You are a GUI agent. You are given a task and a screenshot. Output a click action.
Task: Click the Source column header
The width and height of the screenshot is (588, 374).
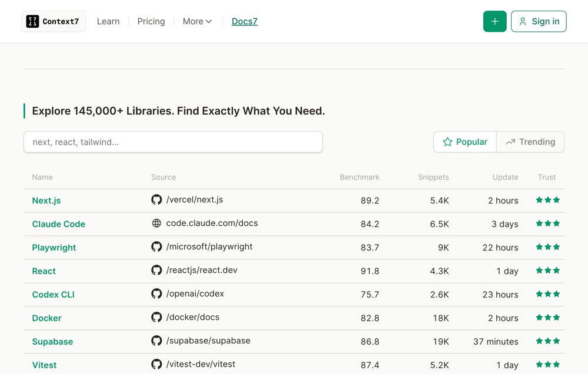point(163,177)
